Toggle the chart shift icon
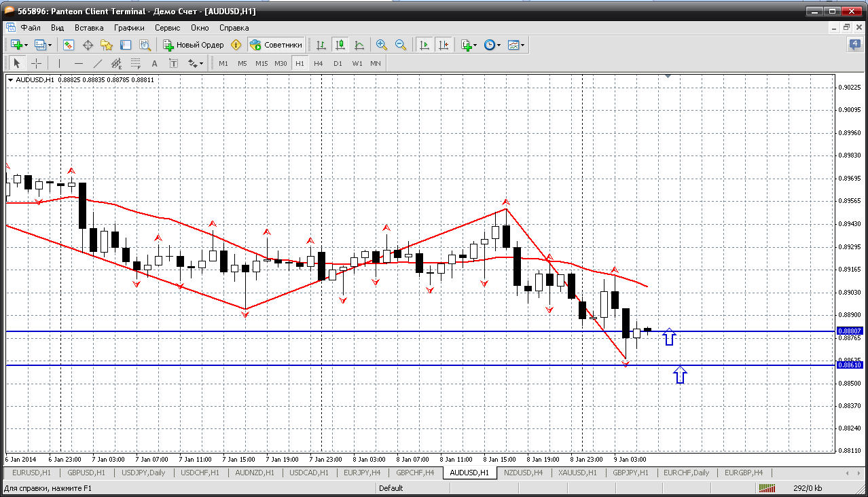The image size is (868, 497). coord(444,45)
